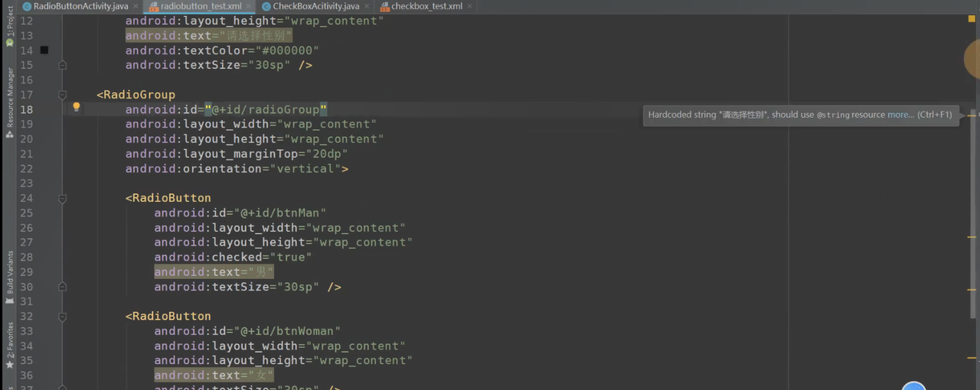Open the checkbox_test.xml tab
Image resolution: width=980 pixels, height=390 pixels.
[x=426, y=6]
